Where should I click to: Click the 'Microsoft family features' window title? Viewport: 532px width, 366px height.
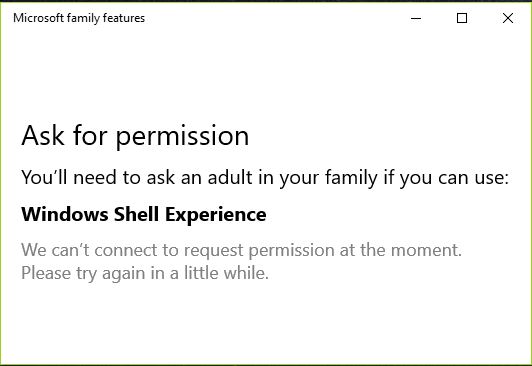(79, 18)
